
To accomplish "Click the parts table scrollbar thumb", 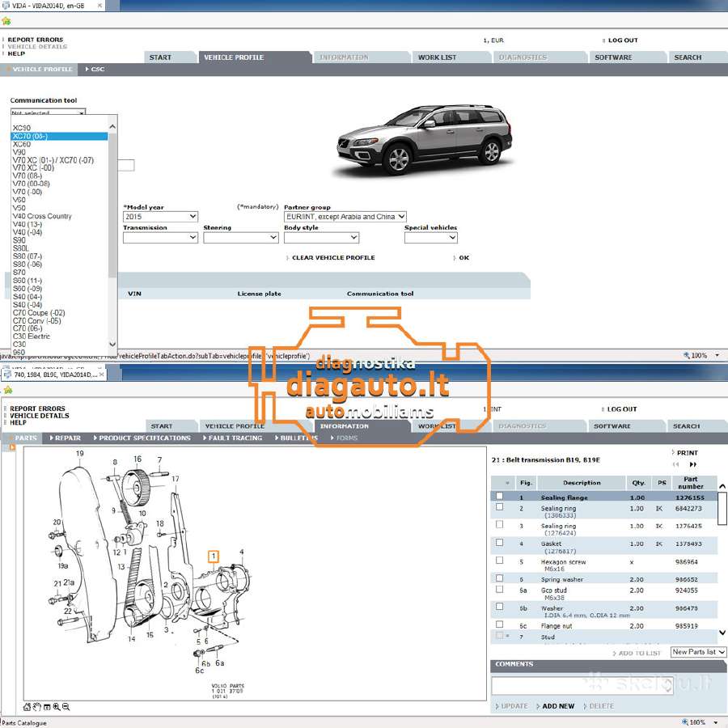I will [x=722, y=509].
